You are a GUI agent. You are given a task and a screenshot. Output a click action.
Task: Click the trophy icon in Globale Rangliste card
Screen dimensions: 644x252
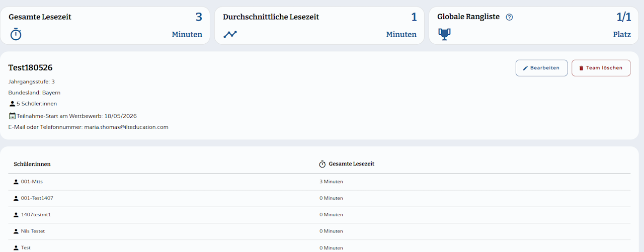click(444, 34)
